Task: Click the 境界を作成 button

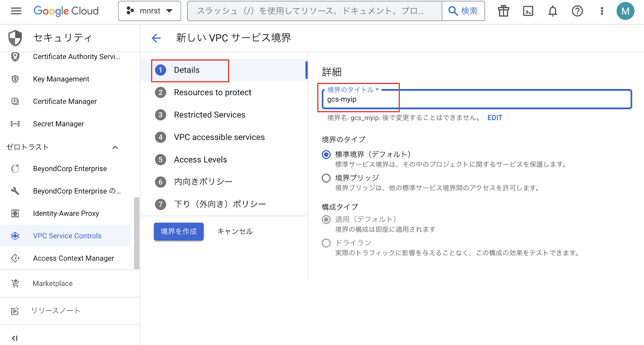Action: (x=179, y=232)
